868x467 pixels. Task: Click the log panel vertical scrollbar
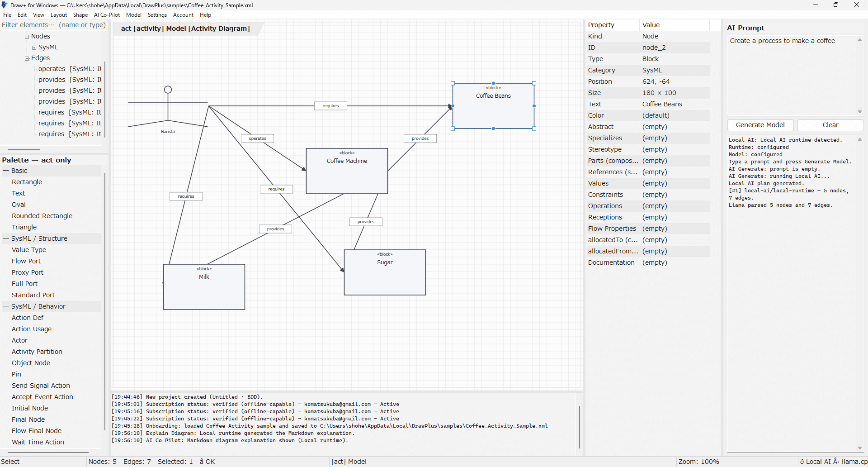pyautogui.click(x=579, y=427)
